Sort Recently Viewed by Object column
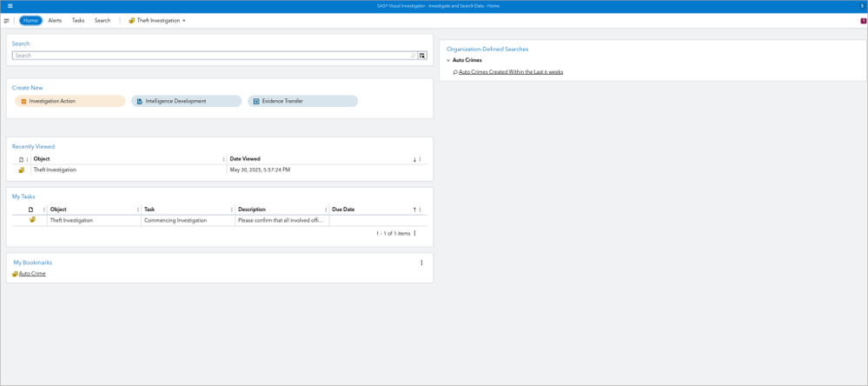868x386 pixels. coord(42,159)
